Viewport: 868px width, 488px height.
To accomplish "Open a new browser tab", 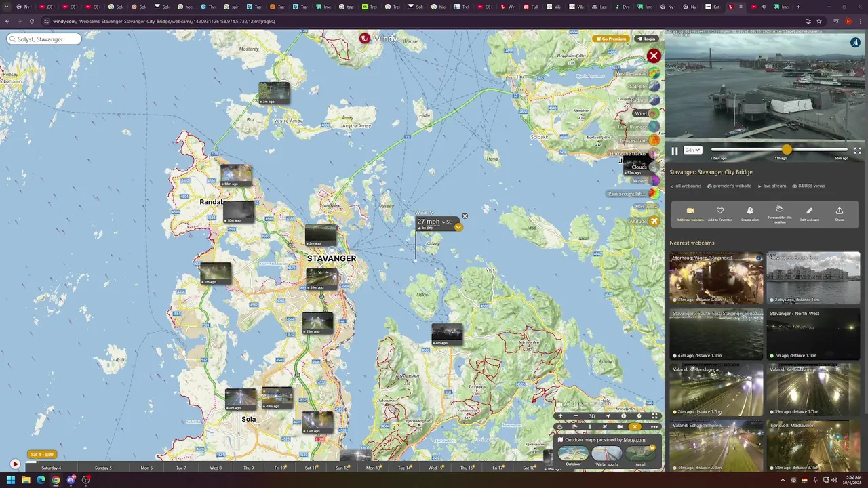I will [798, 7].
